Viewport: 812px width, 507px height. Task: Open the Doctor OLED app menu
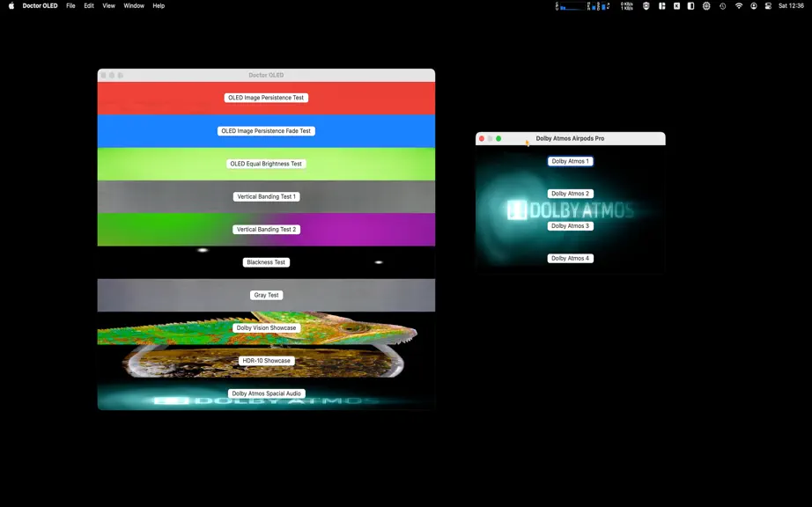[40, 5]
